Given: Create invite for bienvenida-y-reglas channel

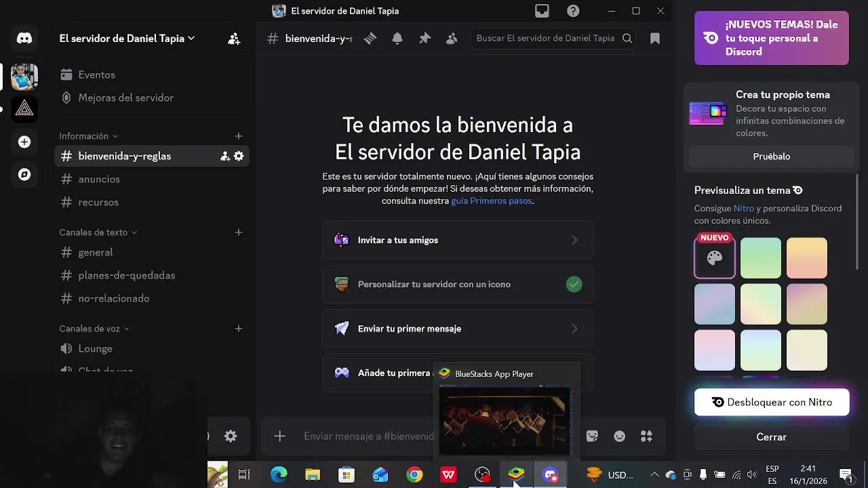Looking at the screenshot, I should coord(225,156).
